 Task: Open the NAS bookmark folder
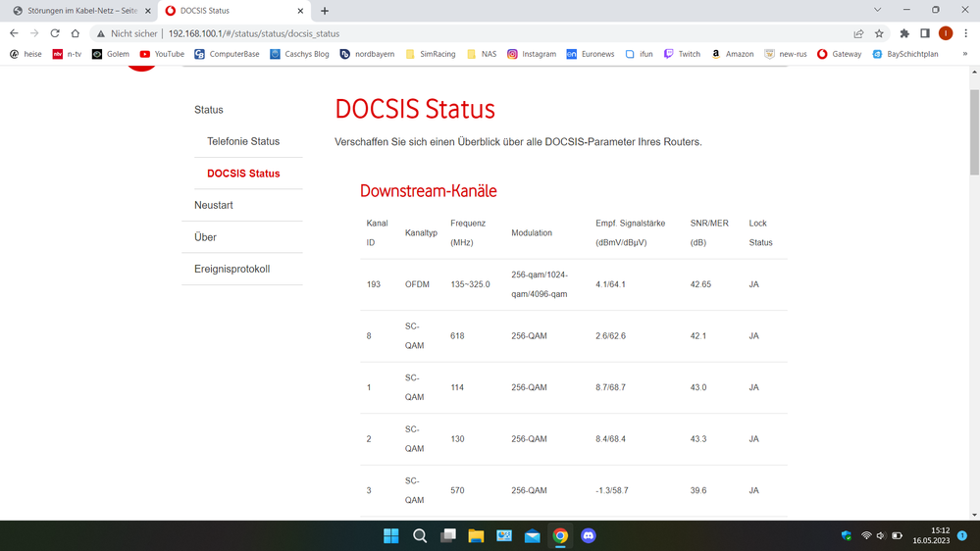pyautogui.click(x=482, y=54)
